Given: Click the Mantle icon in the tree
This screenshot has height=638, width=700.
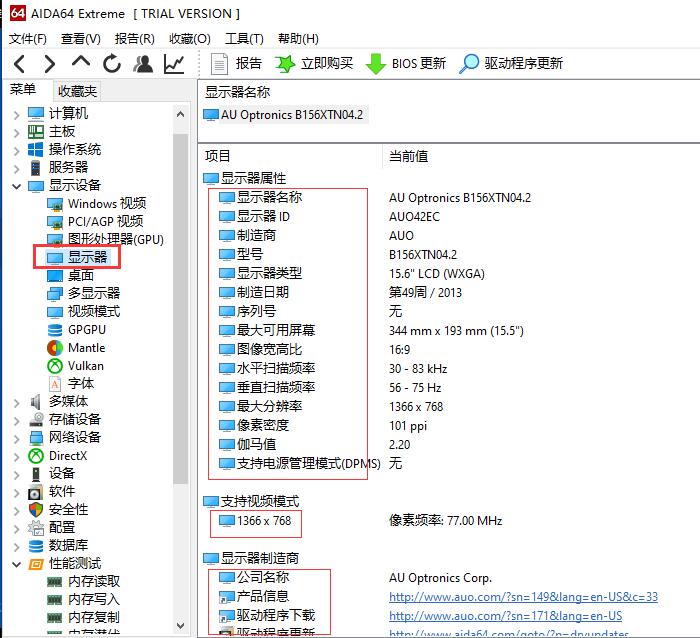Looking at the screenshot, I should click(55, 348).
